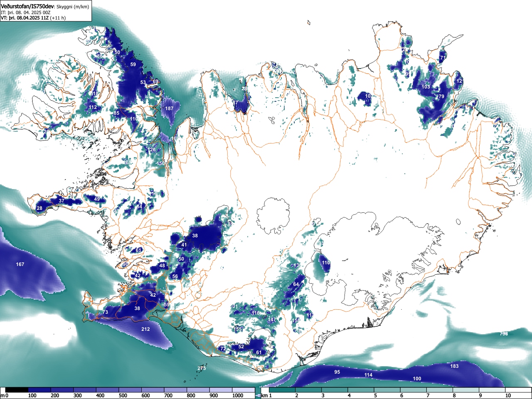The image size is (532, 399).
Task: Click the 64 value in the southern highlands
Action: (296, 284)
